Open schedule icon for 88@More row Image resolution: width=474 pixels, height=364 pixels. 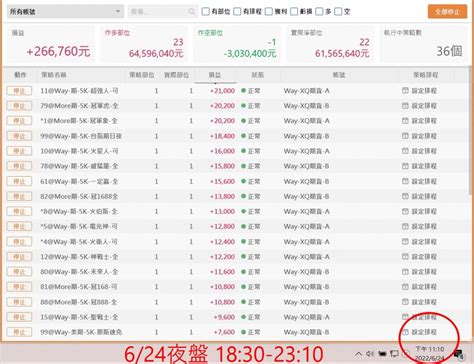coord(405,302)
